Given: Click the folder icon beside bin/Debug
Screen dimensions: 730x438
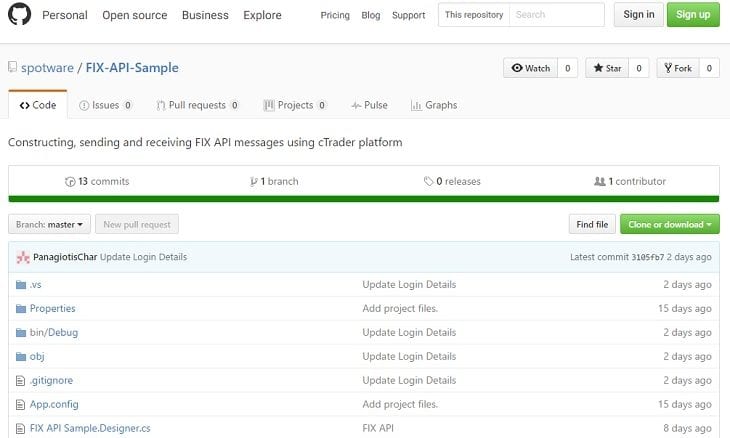Looking at the screenshot, I should point(20,333).
